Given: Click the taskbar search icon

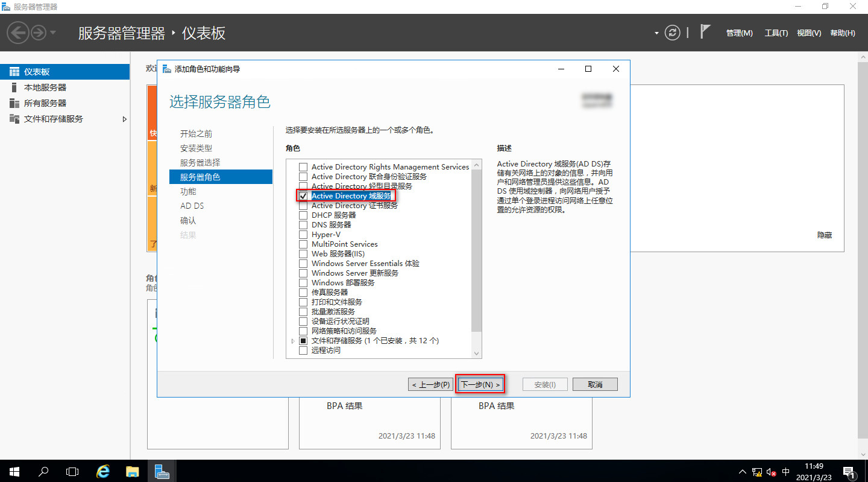Looking at the screenshot, I should pos(43,471).
